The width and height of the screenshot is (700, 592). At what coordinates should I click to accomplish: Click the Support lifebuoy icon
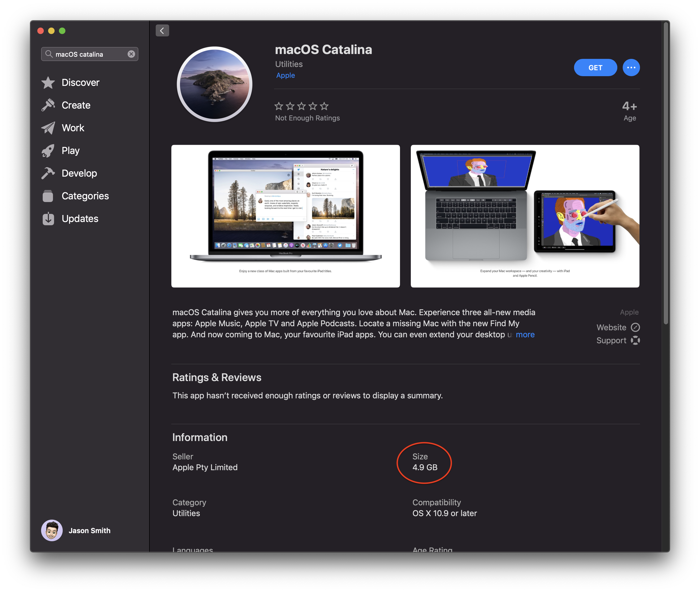coord(635,340)
